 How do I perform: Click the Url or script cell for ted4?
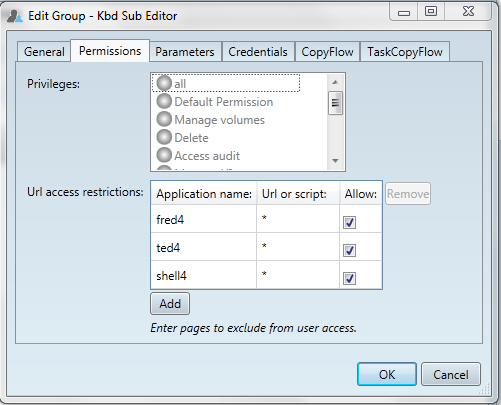click(298, 247)
